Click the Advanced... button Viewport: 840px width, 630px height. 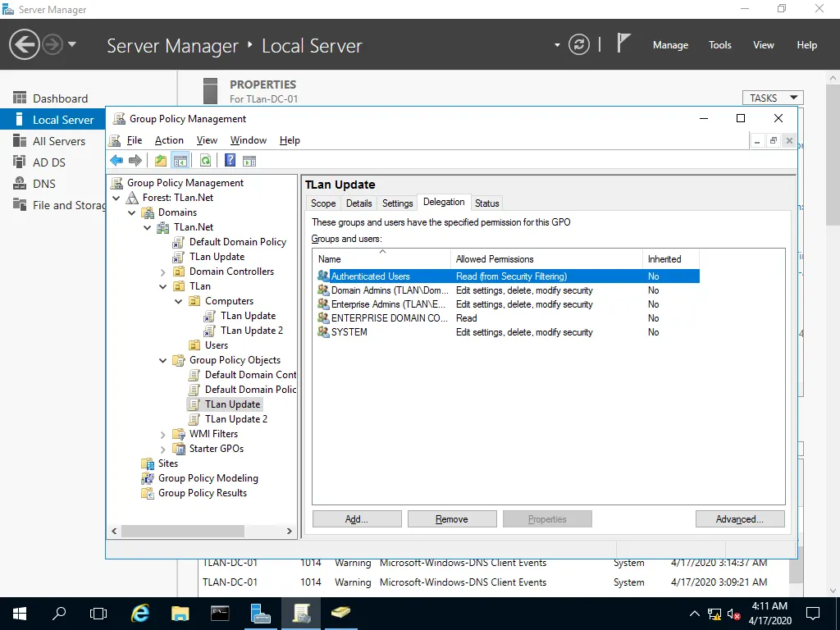click(740, 519)
